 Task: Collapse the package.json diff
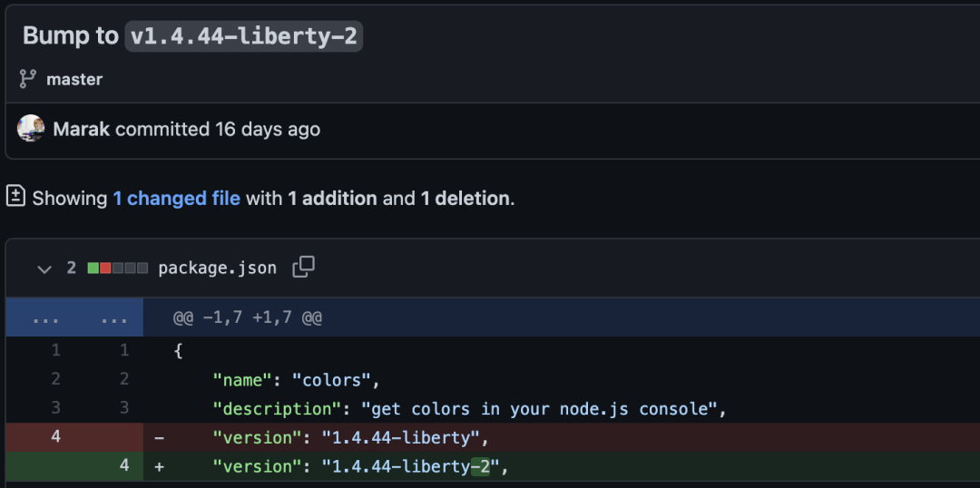(x=44, y=268)
